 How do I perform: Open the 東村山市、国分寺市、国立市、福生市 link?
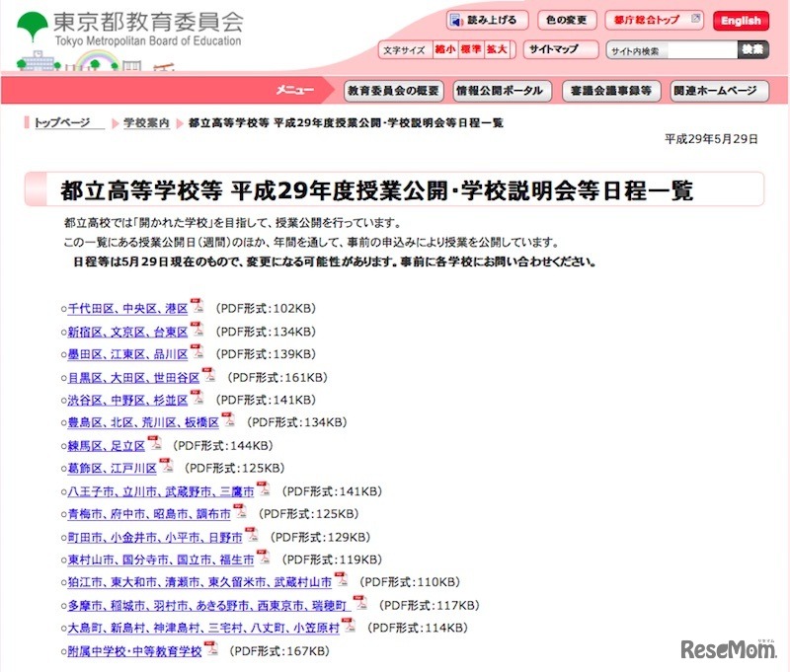click(161, 560)
